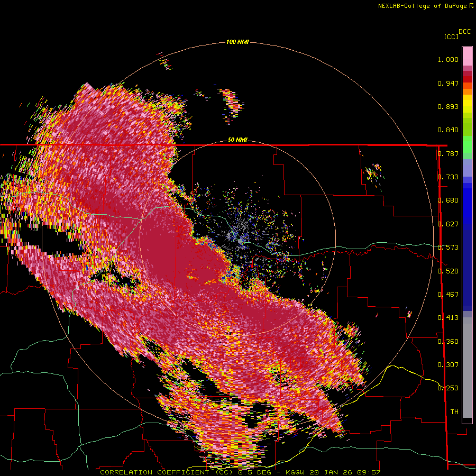Click the 0.5 DEG elevation angle text

pos(254,472)
